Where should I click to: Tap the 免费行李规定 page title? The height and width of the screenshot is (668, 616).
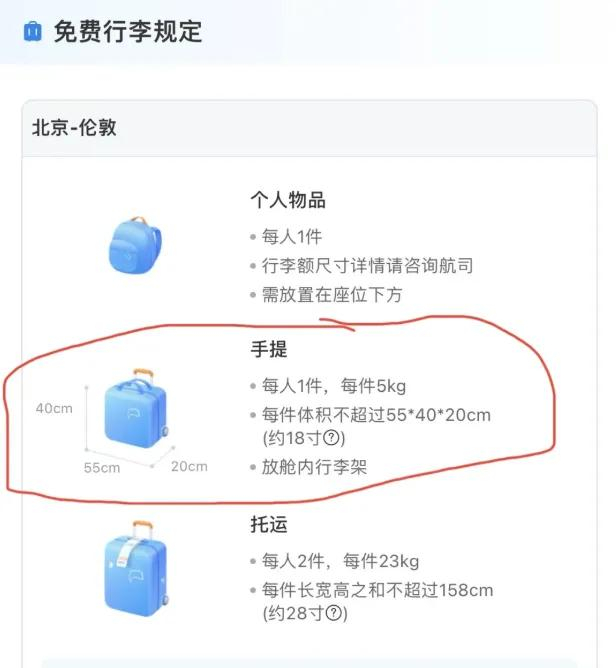coord(128,32)
